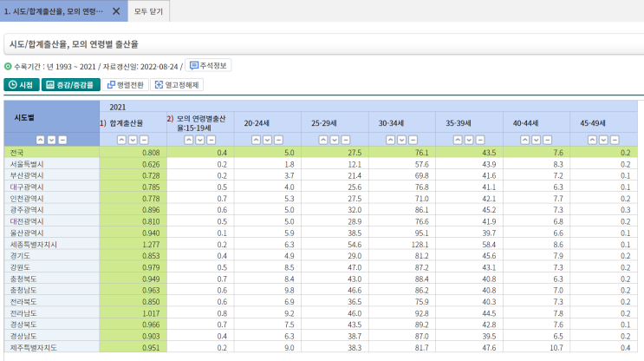Select the 시도/합계출산율 table tab

(54, 12)
